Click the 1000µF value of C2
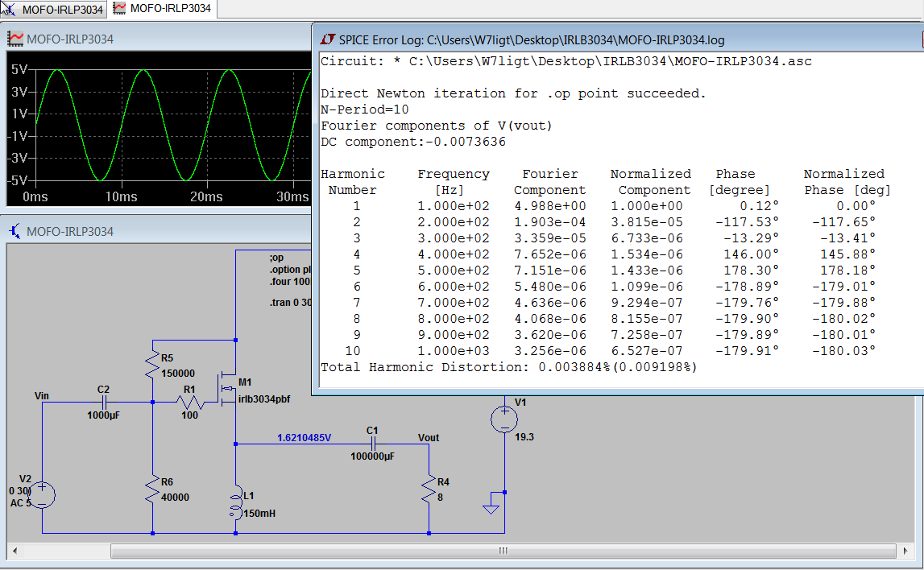924x570 pixels. coord(103,415)
